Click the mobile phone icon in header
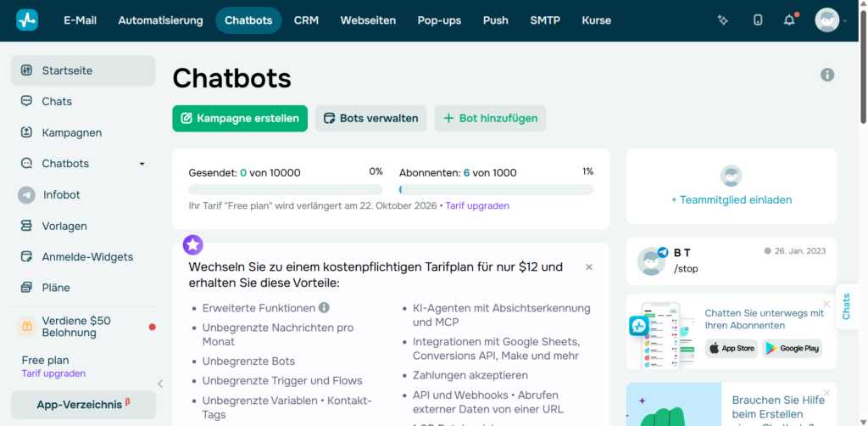 tap(758, 20)
